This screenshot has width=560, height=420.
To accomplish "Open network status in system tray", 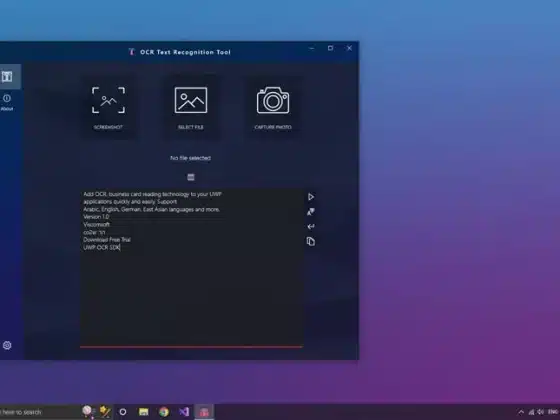I will pos(531,412).
